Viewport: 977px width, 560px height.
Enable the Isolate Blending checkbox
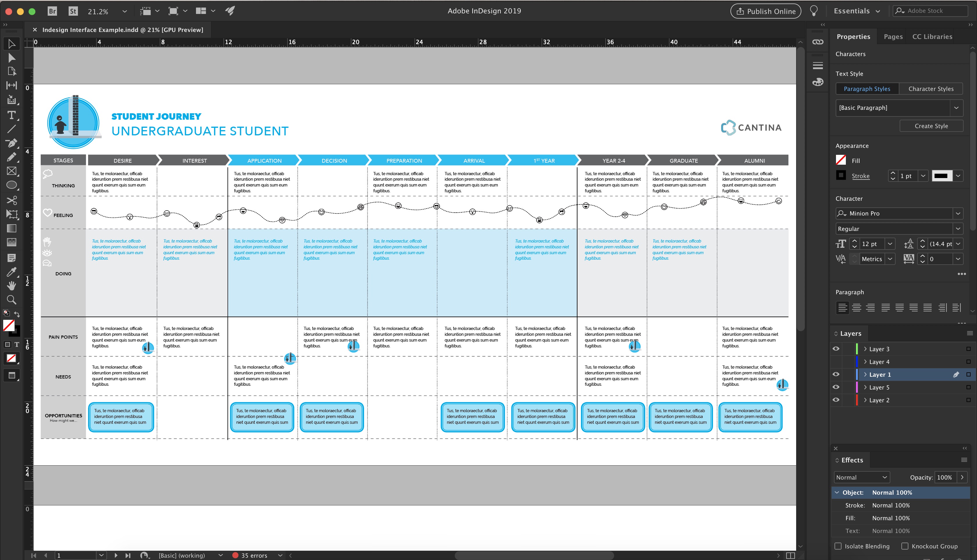[x=838, y=546]
